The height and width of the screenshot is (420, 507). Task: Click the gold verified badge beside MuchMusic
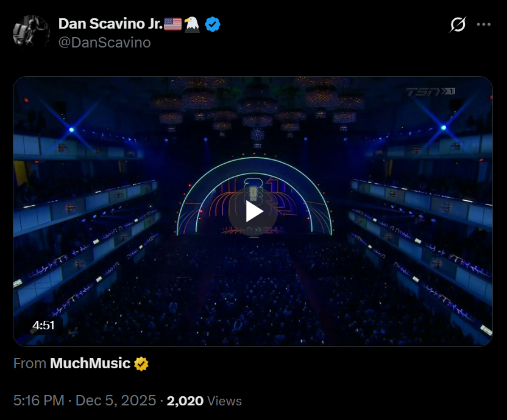tap(141, 364)
